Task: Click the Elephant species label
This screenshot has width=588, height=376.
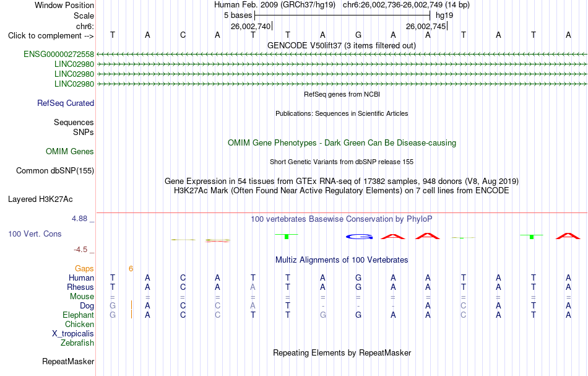Action: (x=78, y=315)
